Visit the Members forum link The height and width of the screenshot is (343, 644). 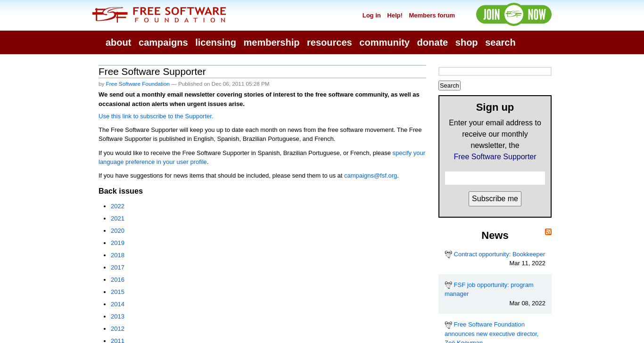tap(432, 16)
